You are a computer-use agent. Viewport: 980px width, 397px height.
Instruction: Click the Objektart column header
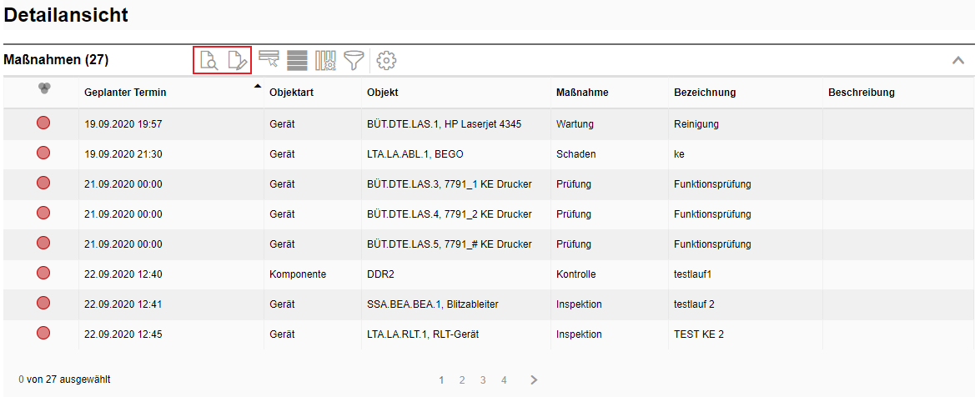291,93
